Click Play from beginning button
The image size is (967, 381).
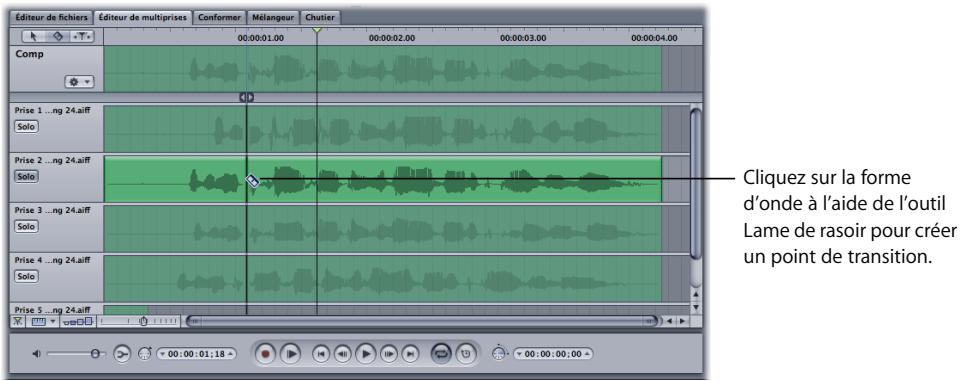coord(290,354)
